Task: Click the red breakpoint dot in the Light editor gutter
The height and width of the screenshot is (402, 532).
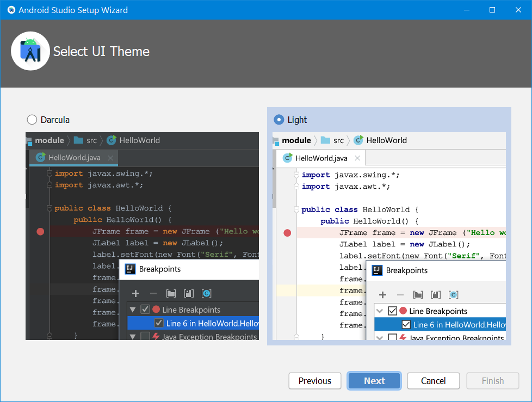Action: (x=287, y=233)
